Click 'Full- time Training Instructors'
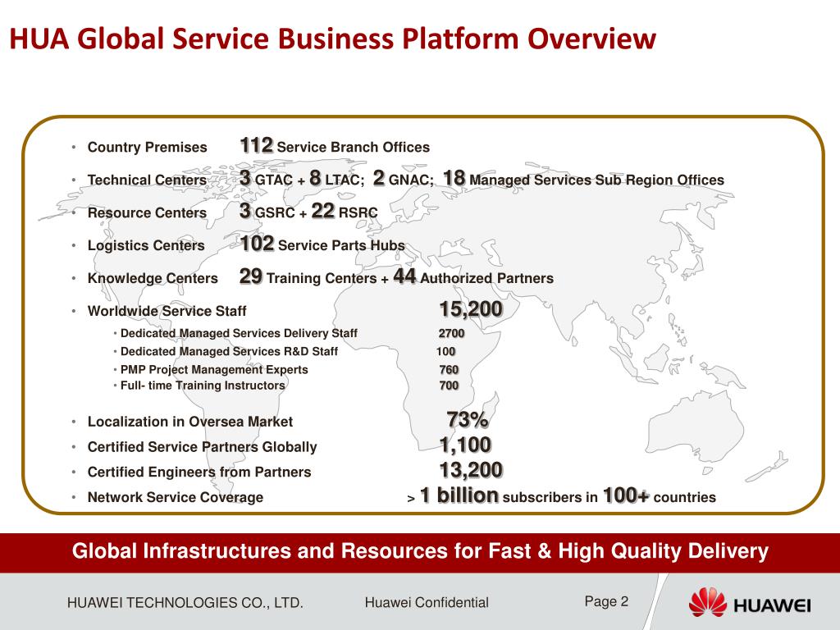Viewport: 840px width, 630px height. pos(203,386)
